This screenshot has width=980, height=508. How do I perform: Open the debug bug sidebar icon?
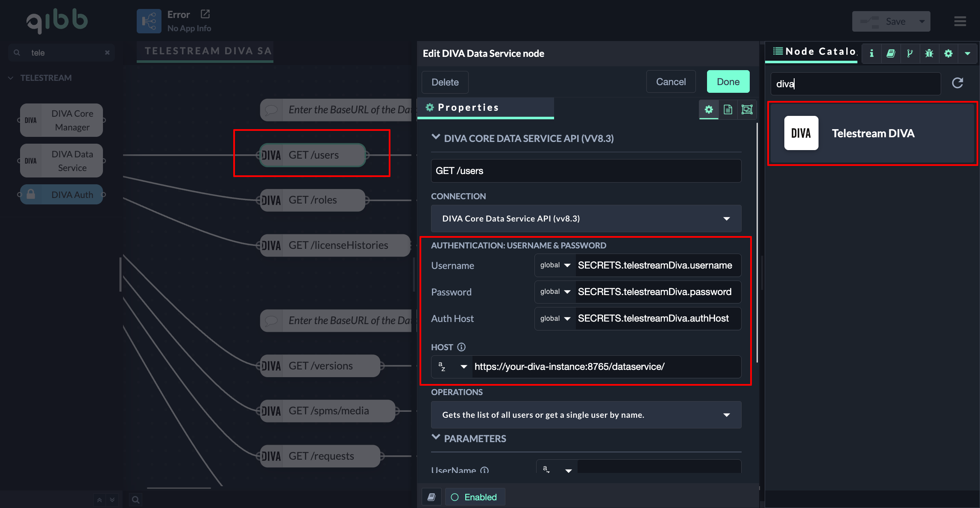(x=929, y=53)
